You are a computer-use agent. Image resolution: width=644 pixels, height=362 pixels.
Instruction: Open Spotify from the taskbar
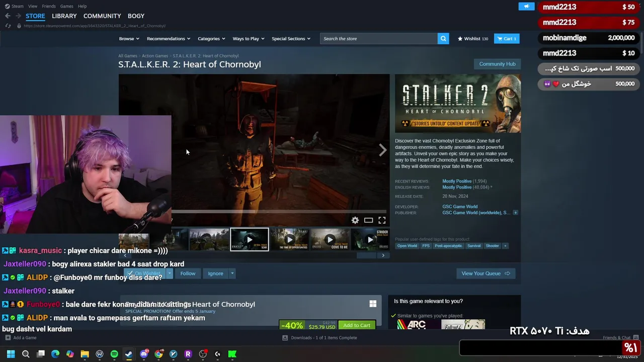point(114,354)
